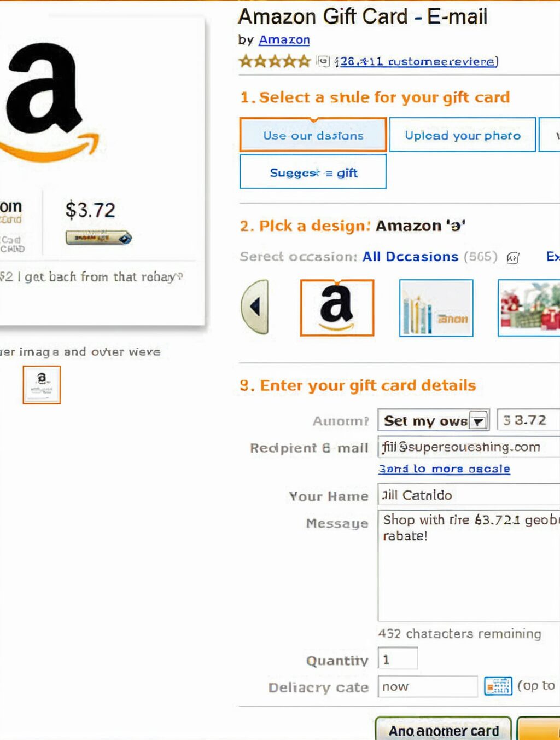
Task: Click the small card preview thumbnail
Action: (42, 385)
